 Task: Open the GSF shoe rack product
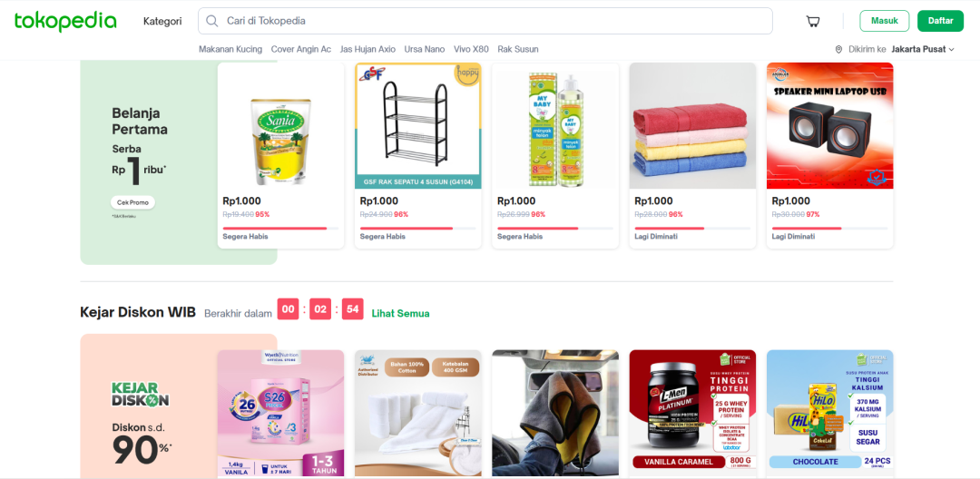click(x=418, y=155)
